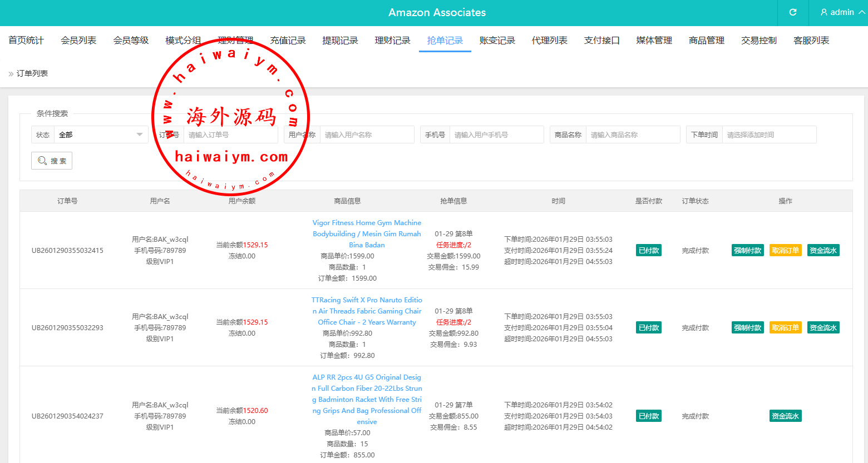Select the 账变记录 tab

[497, 41]
